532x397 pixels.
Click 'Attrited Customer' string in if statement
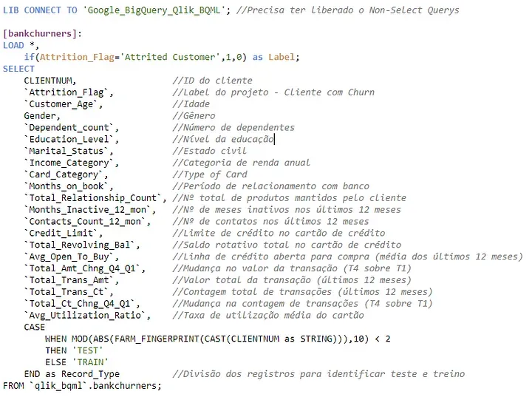tap(170, 57)
